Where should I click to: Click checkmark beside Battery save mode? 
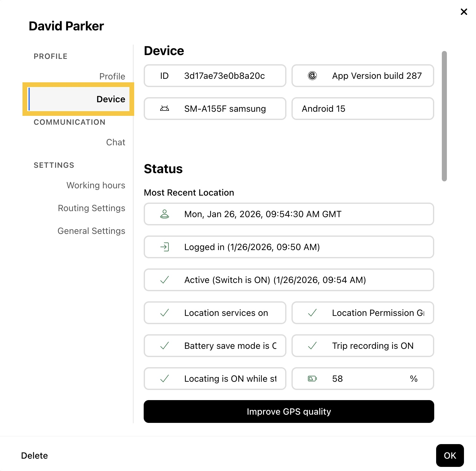[x=165, y=346]
